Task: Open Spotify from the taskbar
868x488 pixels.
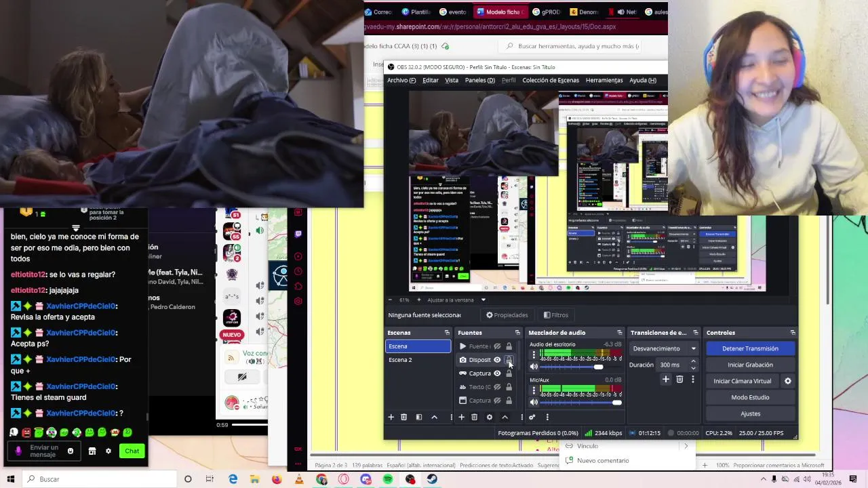Action: click(387, 479)
